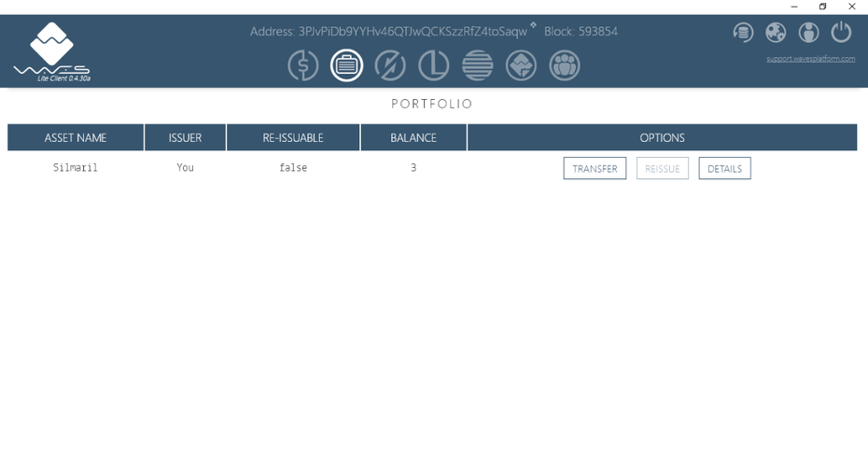This screenshot has height=463, width=868.
Task: Open the Exchange icon with slashed circle
Action: click(390, 65)
